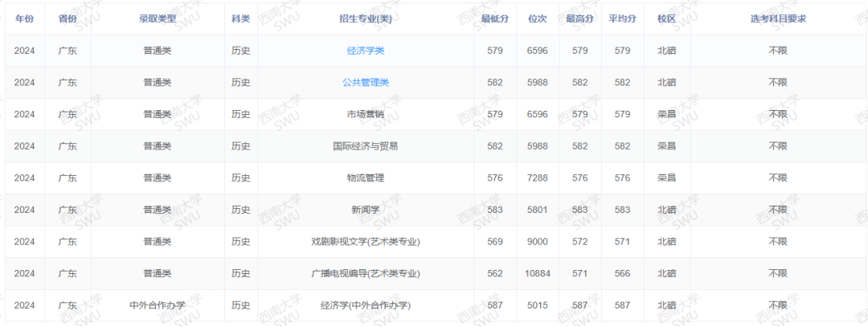This screenshot has height=327, width=868.
Task: Click the 年份 column header
Action: pos(24,18)
